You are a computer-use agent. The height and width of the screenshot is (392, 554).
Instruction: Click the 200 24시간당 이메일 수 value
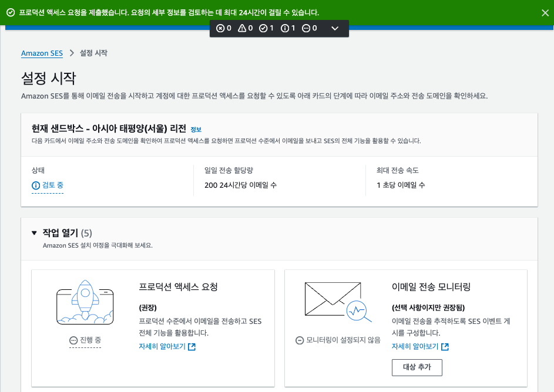tap(241, 185)
